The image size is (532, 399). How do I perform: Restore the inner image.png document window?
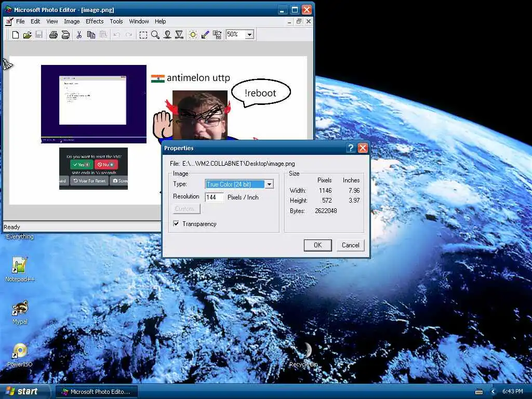click(x=299, y=21)
